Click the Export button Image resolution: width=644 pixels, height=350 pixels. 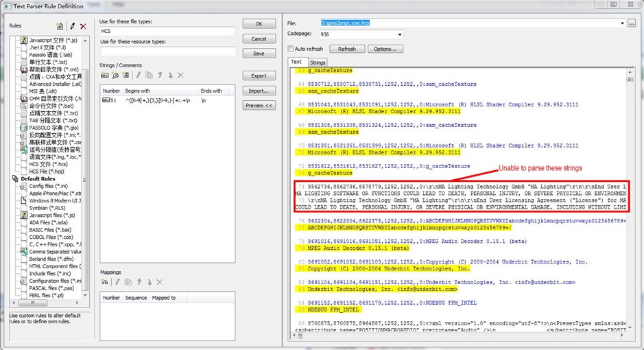pyautogui.click(x=259, y=75)
